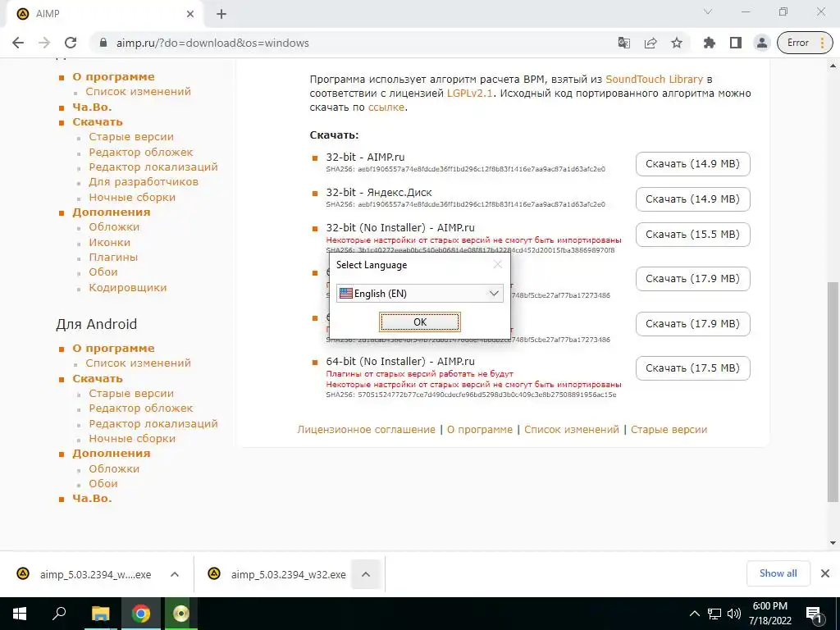The height and width of the screenshot is (630, 840).
Task: Click the scrollbar down arrow
Action: click(833, 543)
